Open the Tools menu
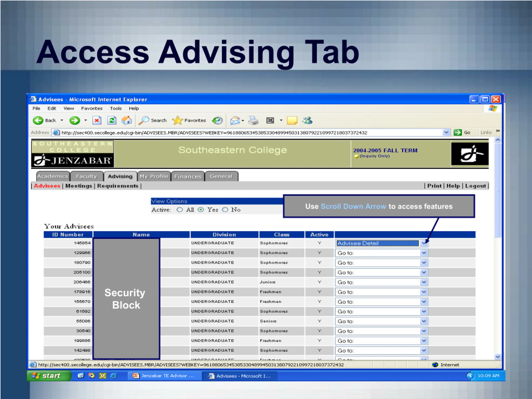Image resolution: width=532 pixels, height=399 pixels. pyautogui.click(x=116, y=108)
